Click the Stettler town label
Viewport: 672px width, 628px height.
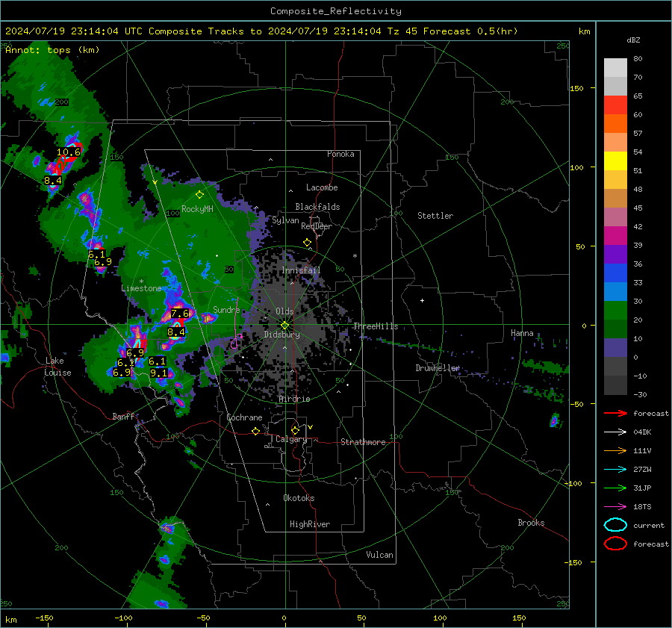pyautogui.click(x=435, y=216)
